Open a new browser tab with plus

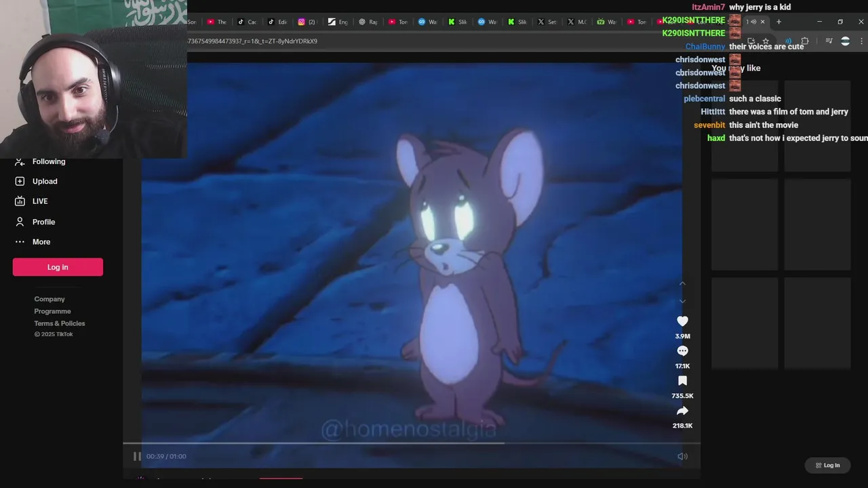click(x=778, y=22)
